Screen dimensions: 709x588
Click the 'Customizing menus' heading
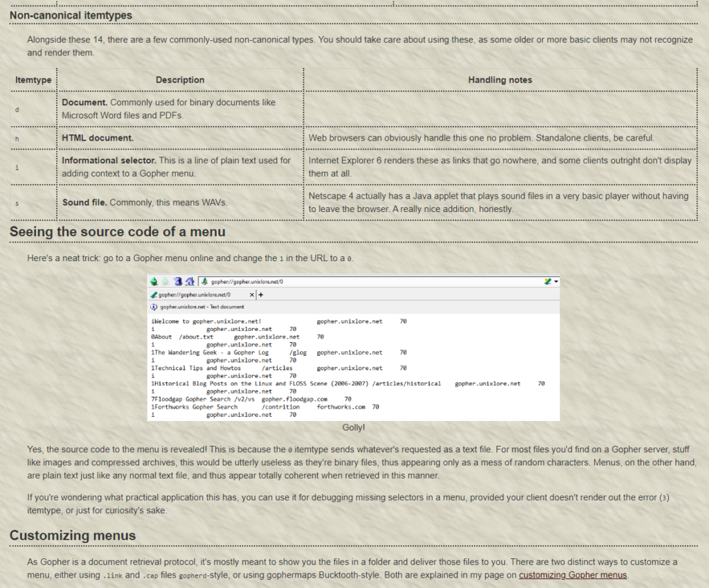pyautogui.click(x=73, y=535)
